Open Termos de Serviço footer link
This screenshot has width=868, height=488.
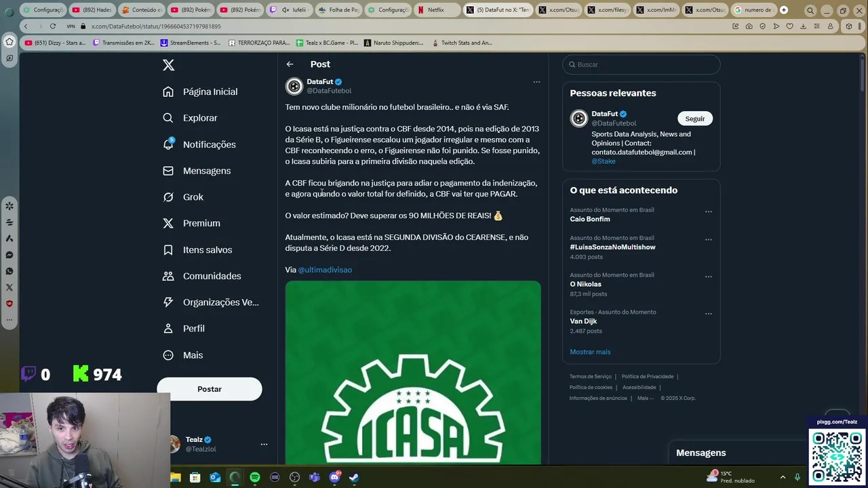591,377
